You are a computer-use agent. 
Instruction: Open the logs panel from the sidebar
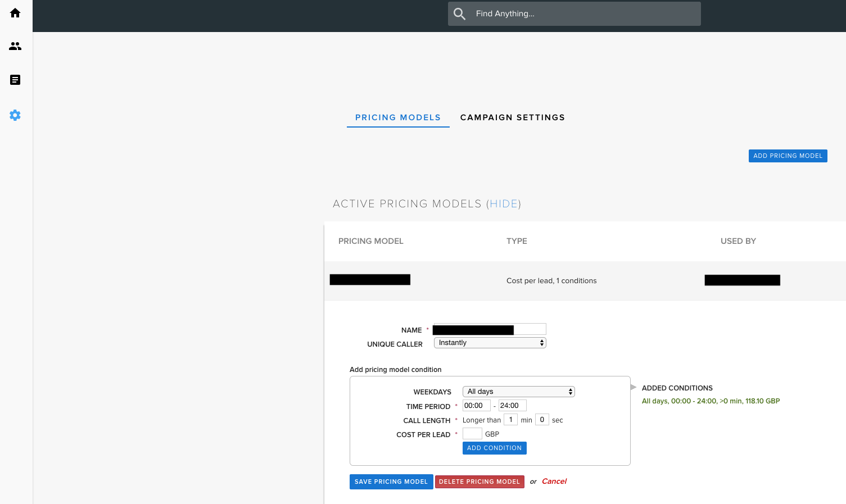coord(15,80)
